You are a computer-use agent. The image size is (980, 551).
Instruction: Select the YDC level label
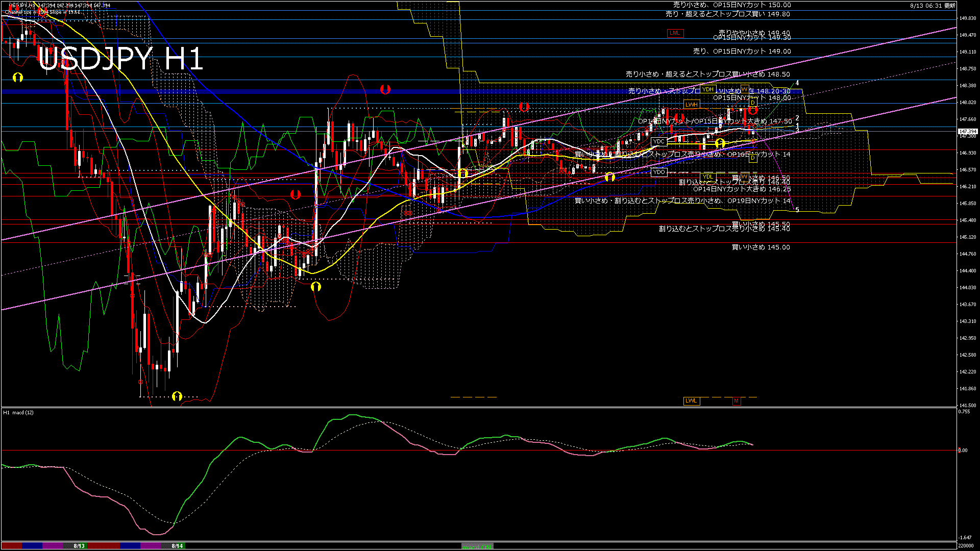pyautogui.click(x=658, y=141)
